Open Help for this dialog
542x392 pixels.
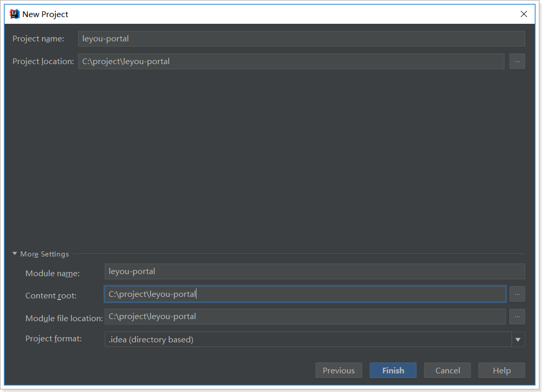[x=502, y=371]
